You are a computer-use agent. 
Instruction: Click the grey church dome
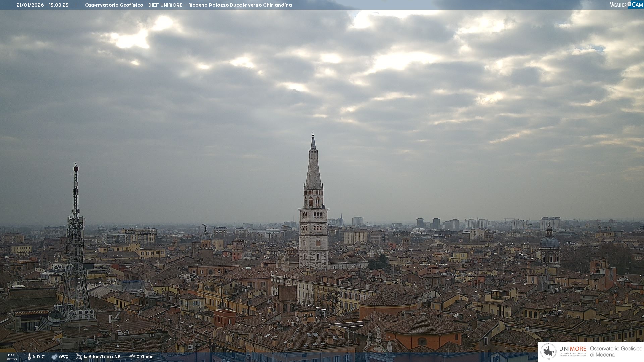(550, 241)
